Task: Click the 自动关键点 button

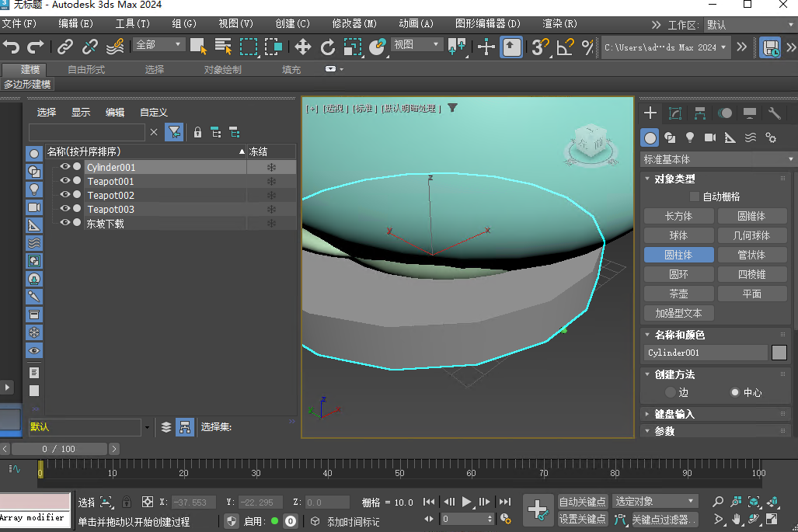Action: pyautogui.click(x=583, y=502)
